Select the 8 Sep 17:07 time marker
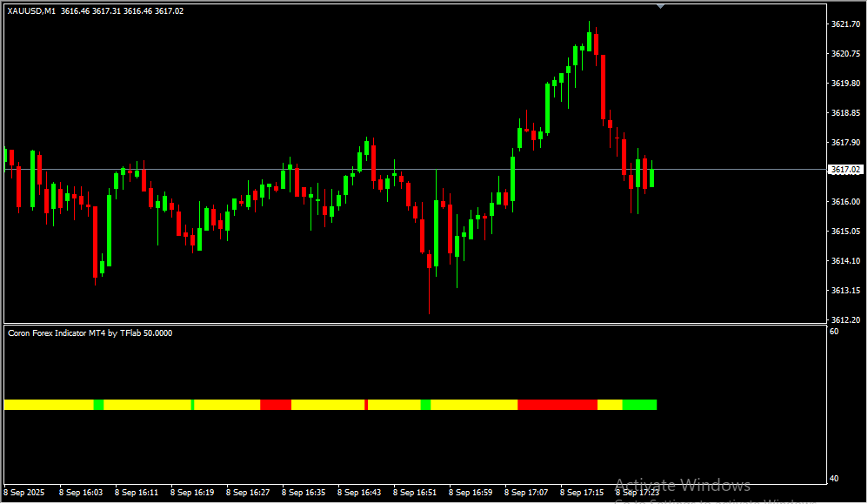This screenshot has width=868, height=504. click(526, 493)
